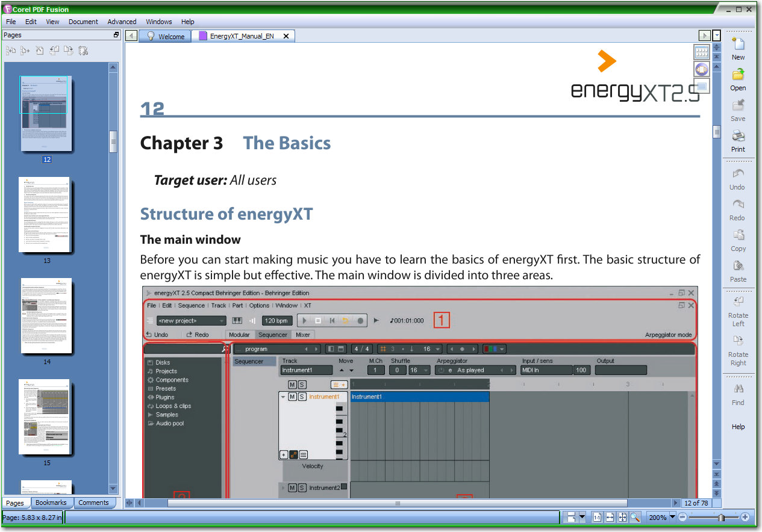762x532 pixels.
Task: Click the horizontal scrollbar thumb under the document
Action: tap(398, 503)
